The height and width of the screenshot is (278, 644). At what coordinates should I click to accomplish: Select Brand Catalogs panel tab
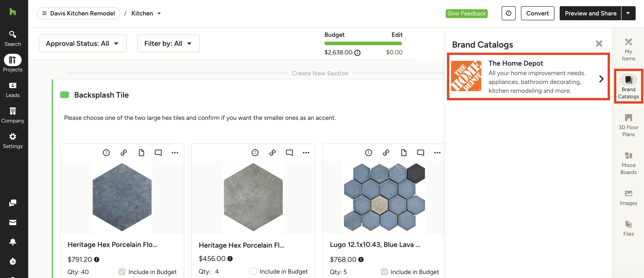tap(629, 86)
